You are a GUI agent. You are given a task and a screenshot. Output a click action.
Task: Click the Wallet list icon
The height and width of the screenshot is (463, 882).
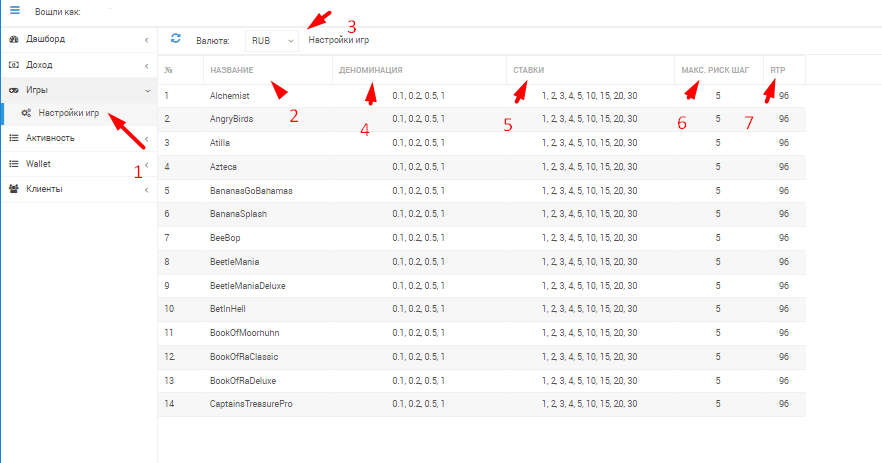pyautogui.click(x=14, y=164)
